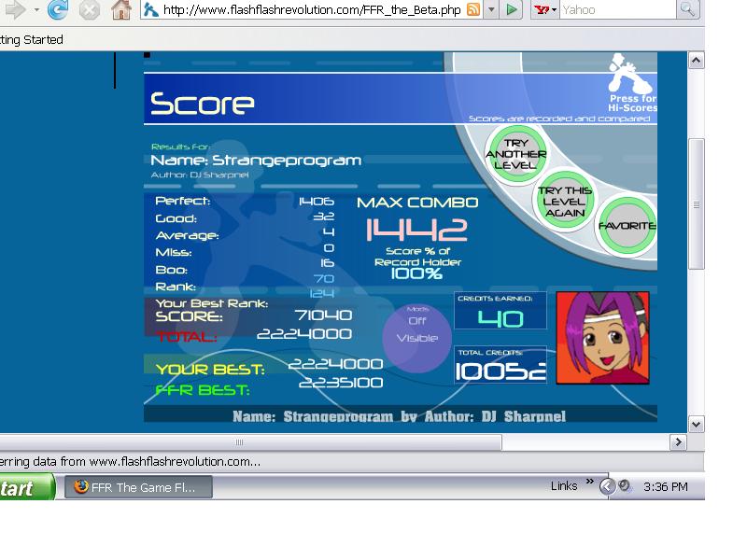This screenshot has width=747, height=560.
Task: Click the RSS feed icon in address bar
Action: 473,9
